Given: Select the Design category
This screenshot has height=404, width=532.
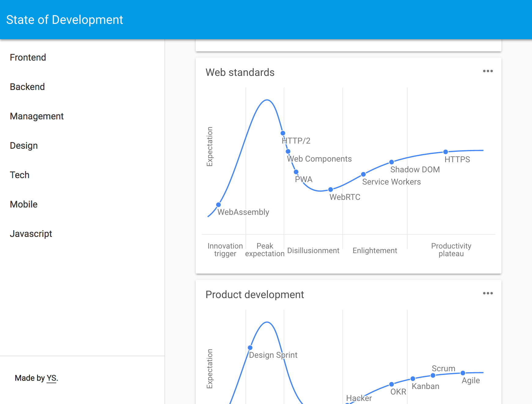Looking at the screenshot, I should point(24,145).
